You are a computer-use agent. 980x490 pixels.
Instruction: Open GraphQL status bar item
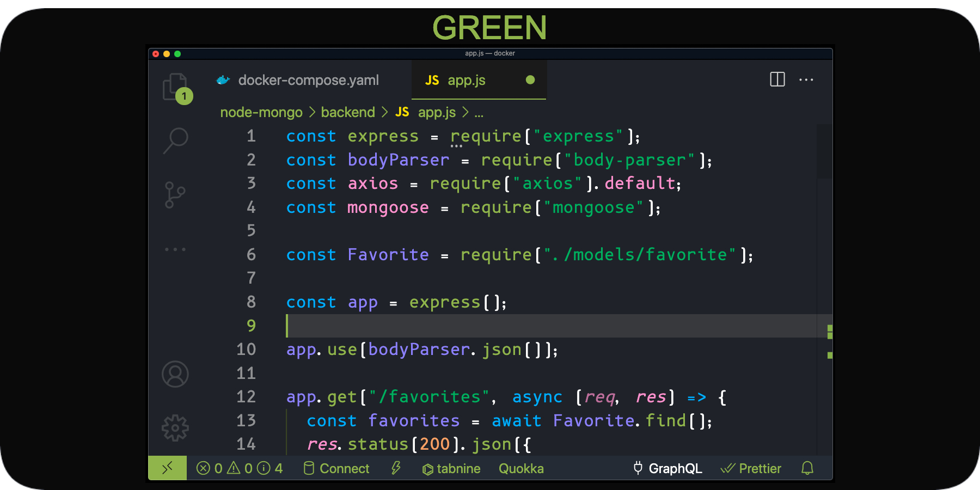[x=666, y=468]
